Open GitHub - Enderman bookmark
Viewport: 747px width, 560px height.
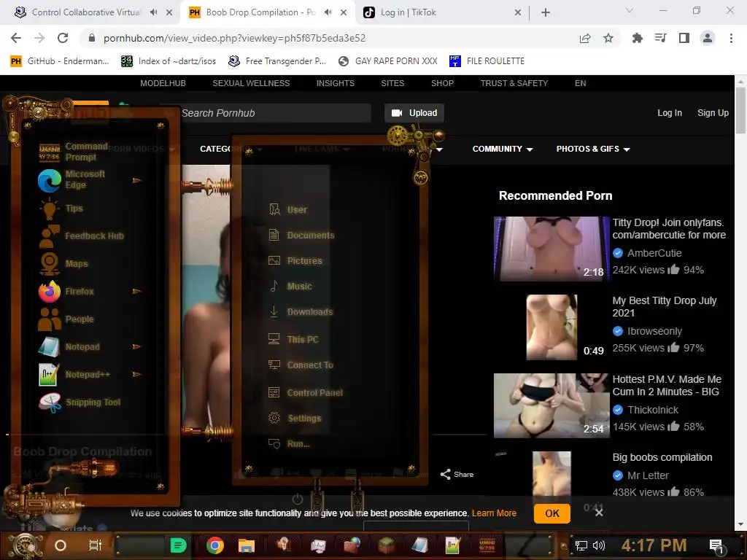60,61
